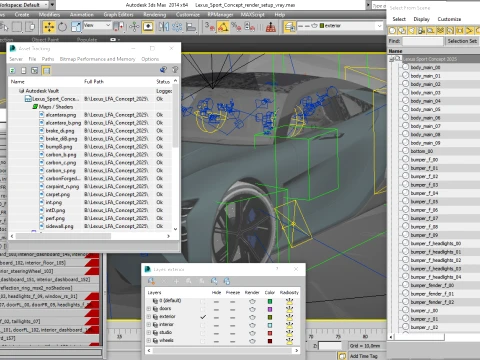Select alcantara.png in Asset Tracking list
Viewport: 480px width, 360px height.
[61, 115]
